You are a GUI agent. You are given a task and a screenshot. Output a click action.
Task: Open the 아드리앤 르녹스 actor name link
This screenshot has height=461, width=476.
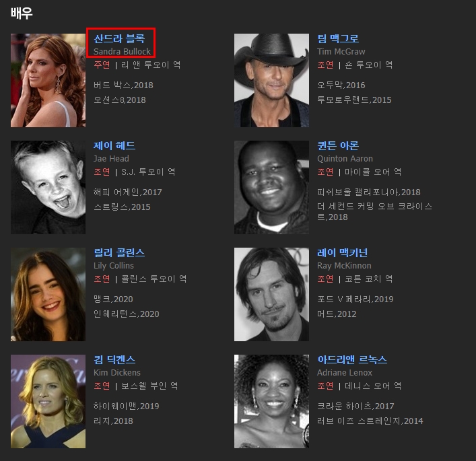[352, 360]
